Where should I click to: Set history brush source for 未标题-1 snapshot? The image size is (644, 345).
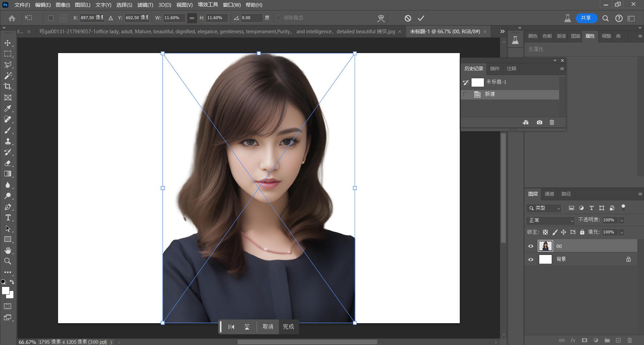466,82
